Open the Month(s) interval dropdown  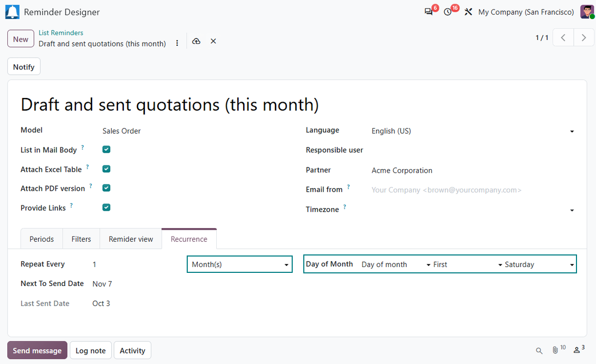[x=239, y=264]
